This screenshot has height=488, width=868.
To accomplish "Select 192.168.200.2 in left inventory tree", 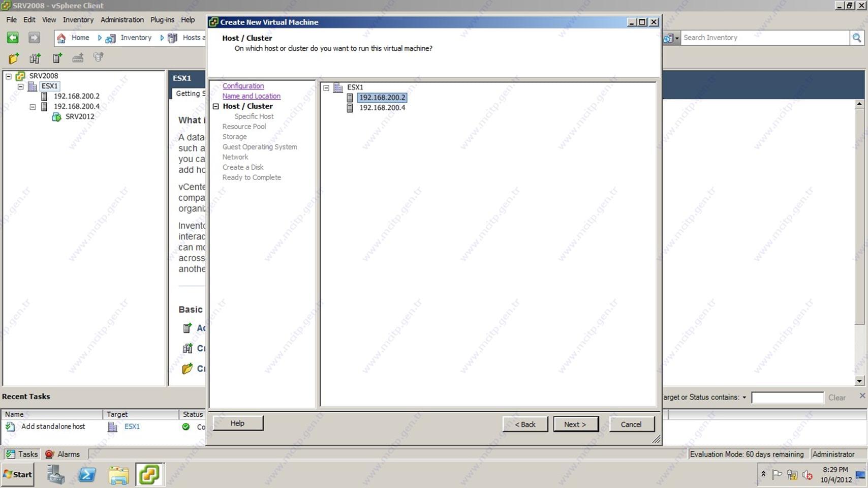I will pyautogui.click(x=77, y=97).
